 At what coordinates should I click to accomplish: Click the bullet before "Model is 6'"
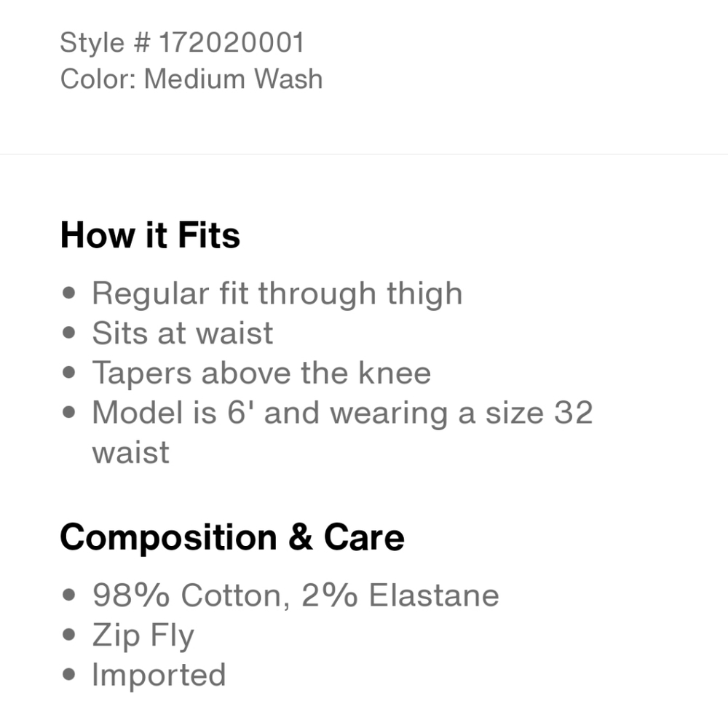pyautogui.click(x=70, y=414)
